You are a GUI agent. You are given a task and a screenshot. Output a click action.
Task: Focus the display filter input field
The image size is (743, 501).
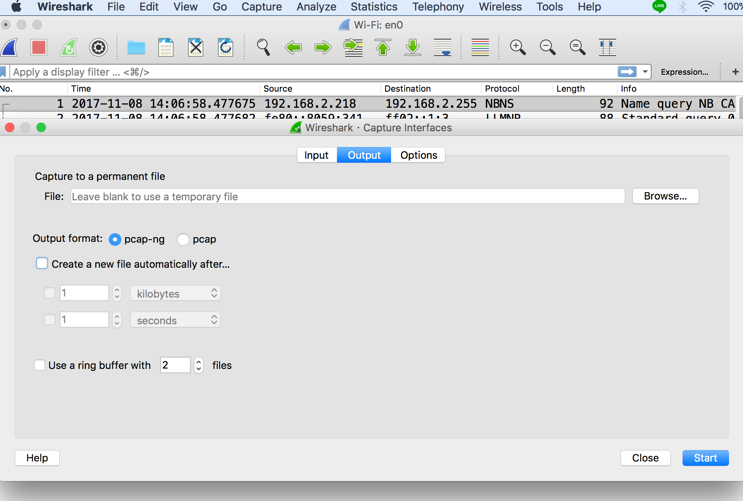313,72
